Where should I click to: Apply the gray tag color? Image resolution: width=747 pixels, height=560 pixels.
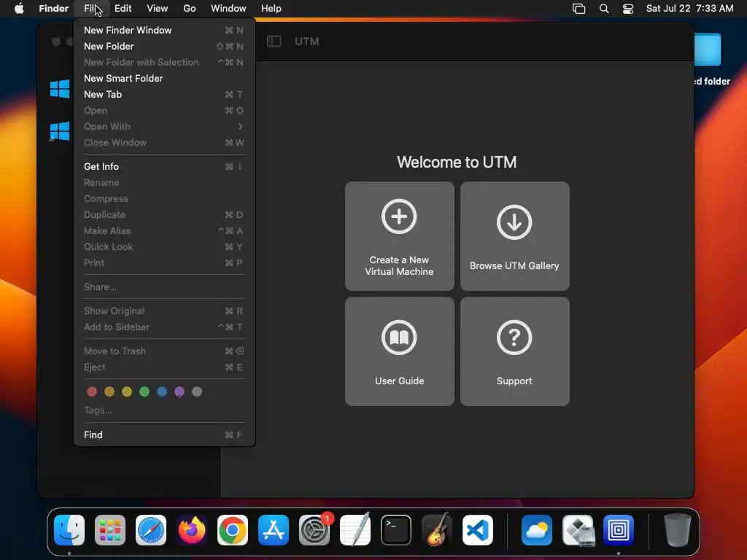point(197,392)
